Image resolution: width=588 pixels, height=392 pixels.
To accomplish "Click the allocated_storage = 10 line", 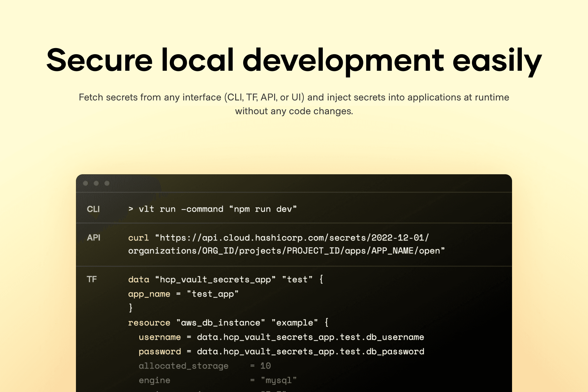I will tap(205, 366).
